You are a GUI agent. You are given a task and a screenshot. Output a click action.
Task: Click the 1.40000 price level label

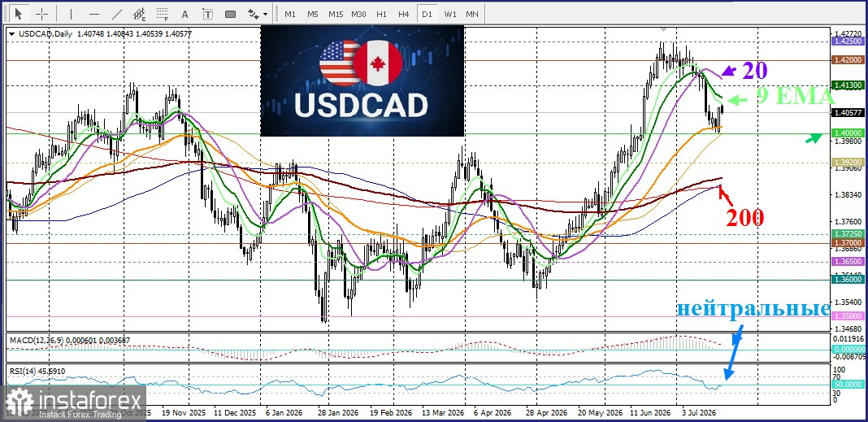[848, 133]
